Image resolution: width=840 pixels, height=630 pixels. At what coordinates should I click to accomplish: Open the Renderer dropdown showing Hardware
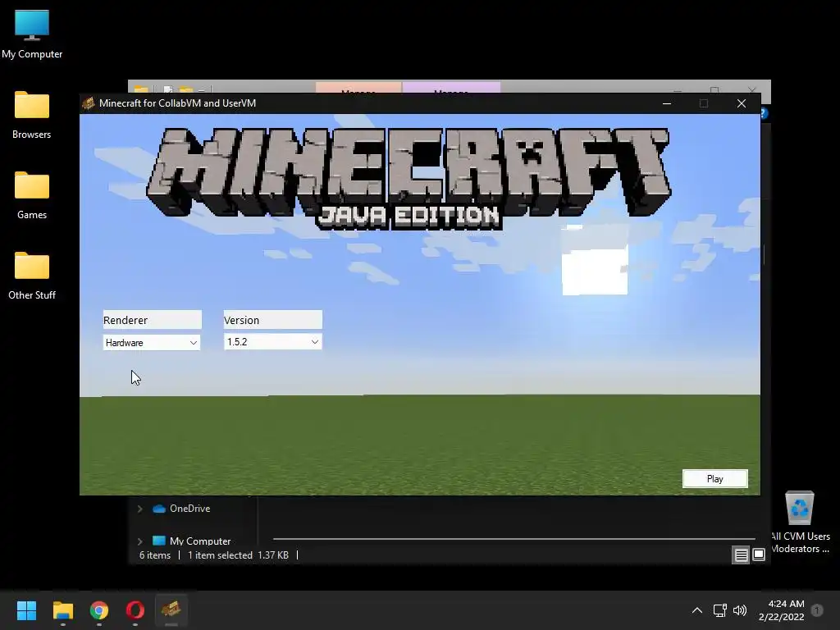coord(152,342)
